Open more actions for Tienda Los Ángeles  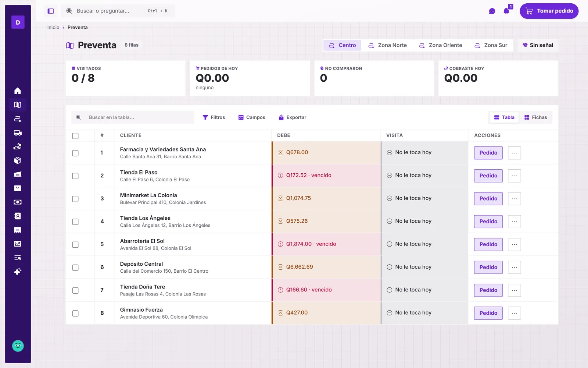[x=514, y=222]
